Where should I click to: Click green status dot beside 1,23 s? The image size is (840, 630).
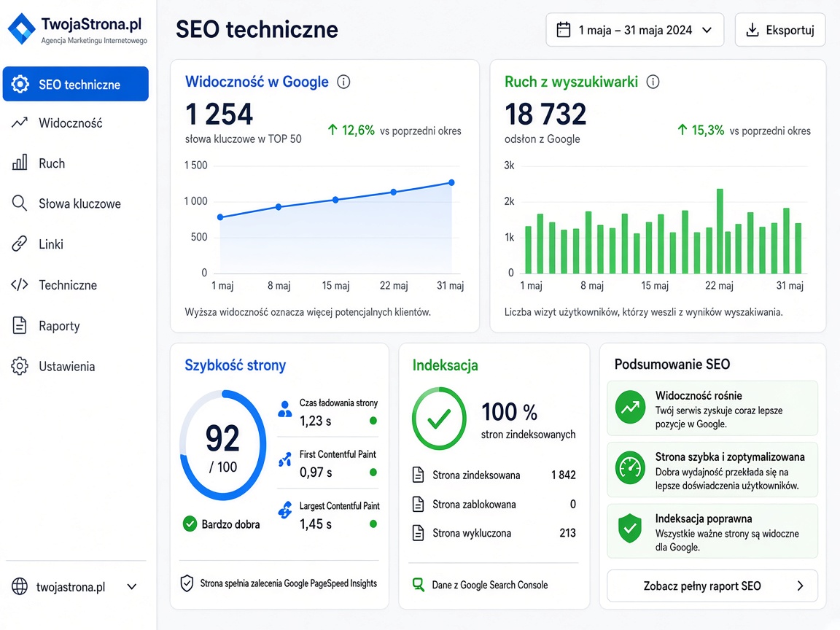pos(373,421)
